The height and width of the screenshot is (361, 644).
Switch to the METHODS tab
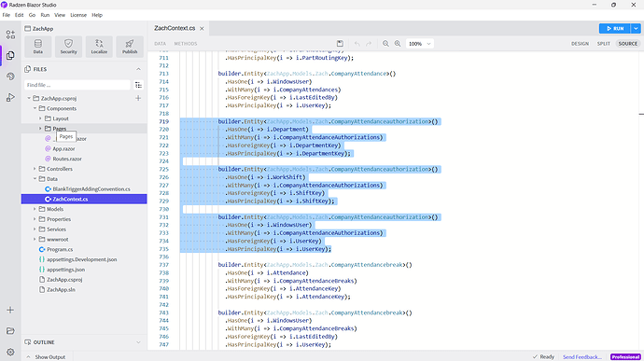[x=185, y=44]
